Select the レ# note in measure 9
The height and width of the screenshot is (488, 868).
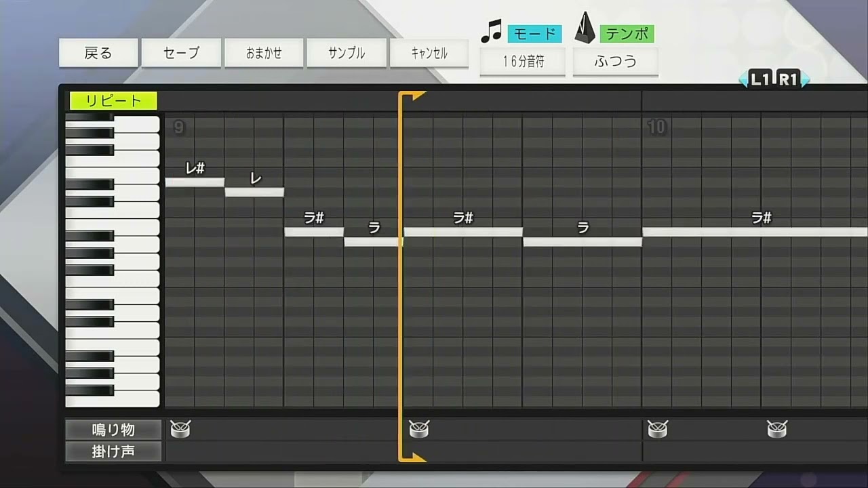pos(195,182)
